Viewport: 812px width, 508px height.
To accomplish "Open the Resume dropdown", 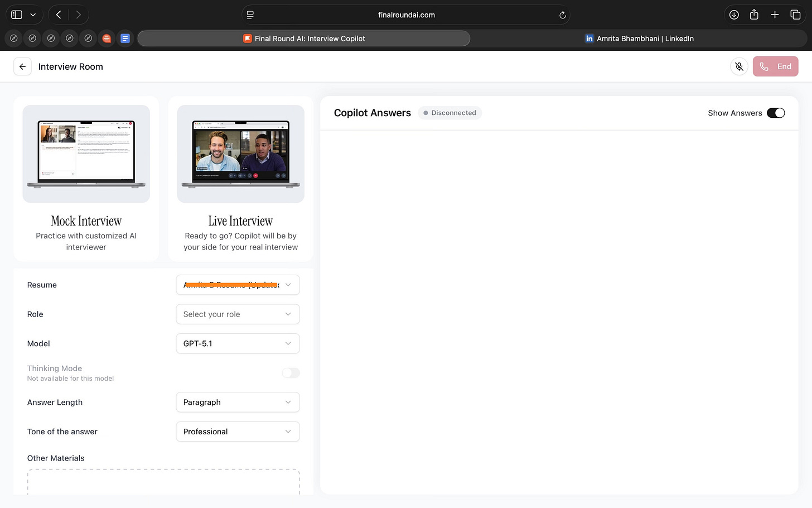I will coord(238,285).
